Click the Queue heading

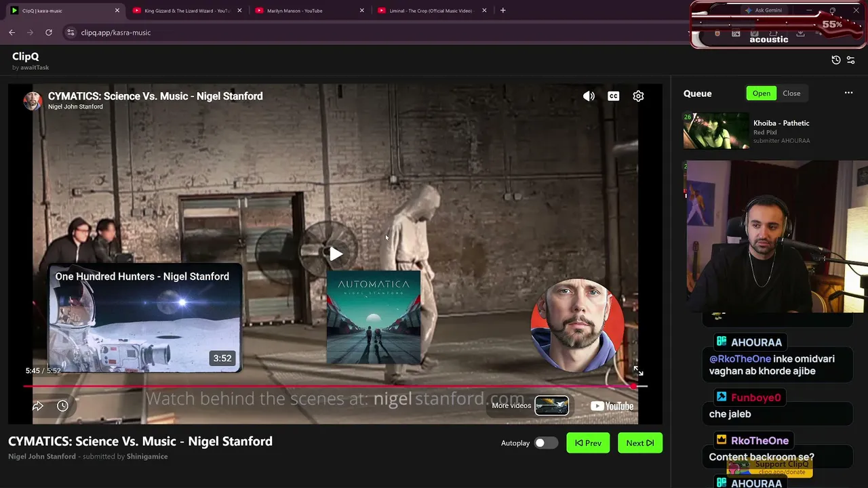click(x=698, y=94)
